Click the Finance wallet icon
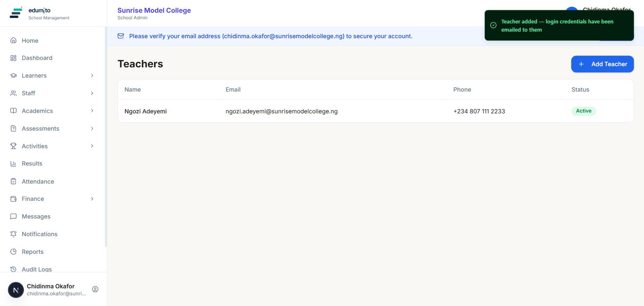 pyautogui.click(x=14, y=199)
